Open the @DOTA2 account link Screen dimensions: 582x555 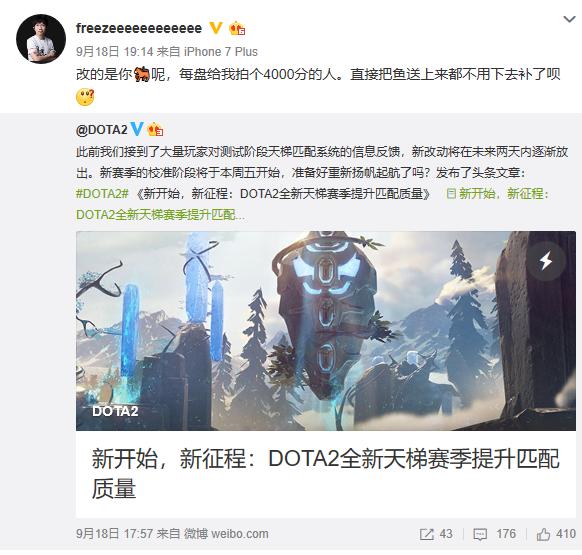[x=102, y=130]
